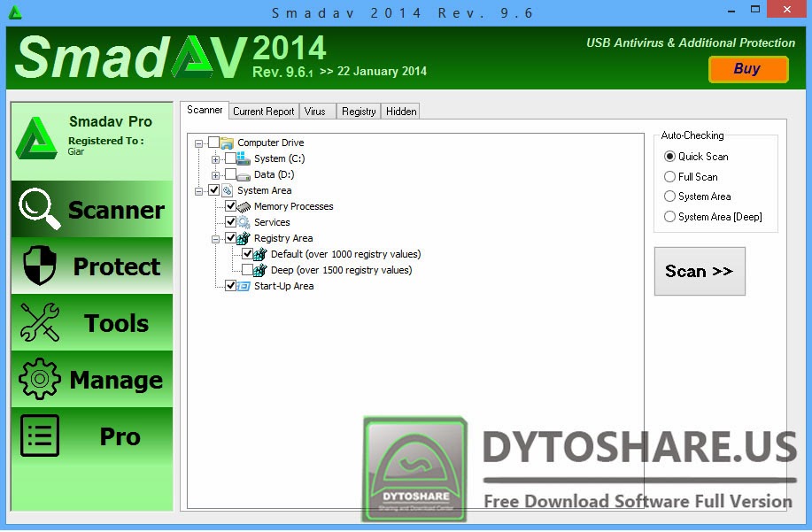Open the Pro sidebar label
The height and width of the screenshot is (532, 812).
click(120, 436)
